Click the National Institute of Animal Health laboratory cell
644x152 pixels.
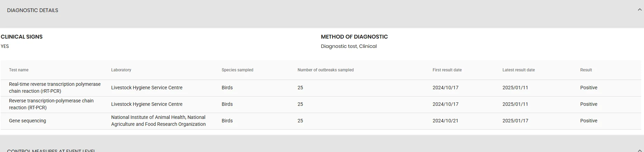pos(158,121)
